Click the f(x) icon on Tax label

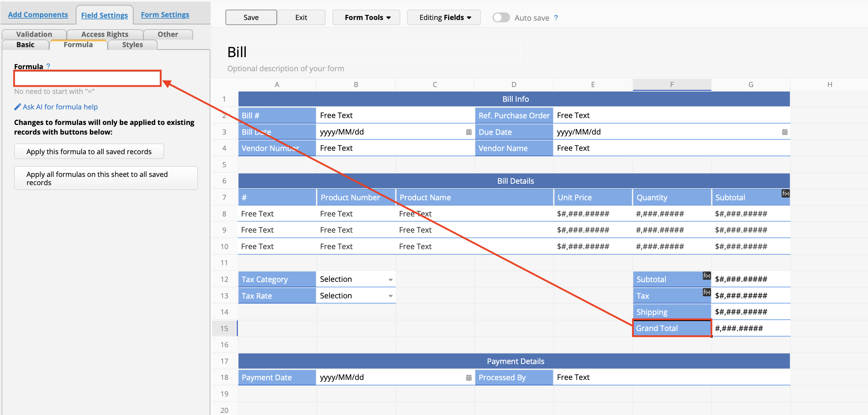(x=707, y=292)
